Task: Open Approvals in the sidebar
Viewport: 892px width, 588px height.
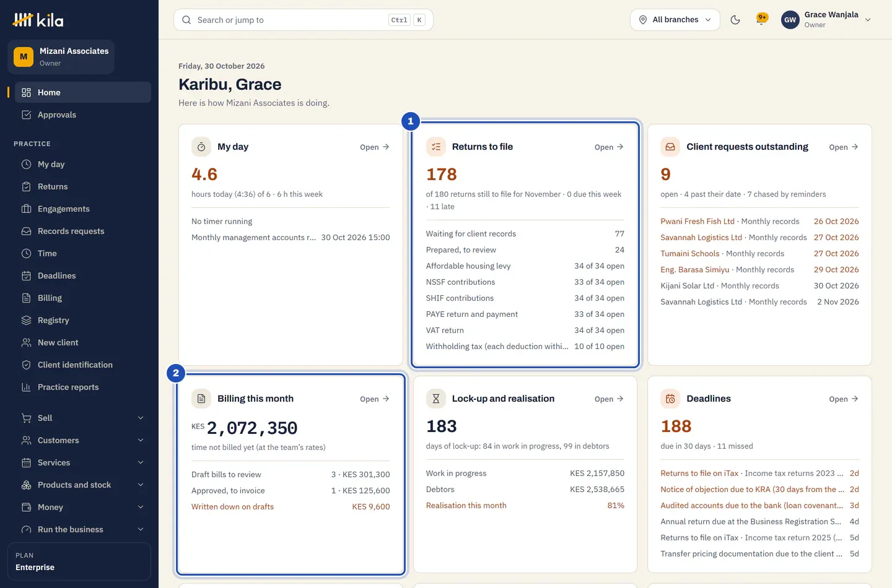Action: tap(82, 115)
